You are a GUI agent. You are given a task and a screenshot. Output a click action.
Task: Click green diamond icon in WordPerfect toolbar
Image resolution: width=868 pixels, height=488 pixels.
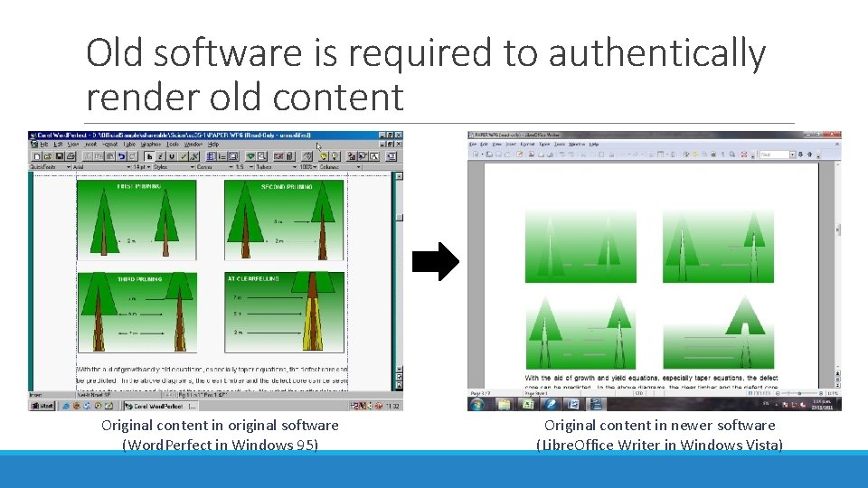[250, 156]
